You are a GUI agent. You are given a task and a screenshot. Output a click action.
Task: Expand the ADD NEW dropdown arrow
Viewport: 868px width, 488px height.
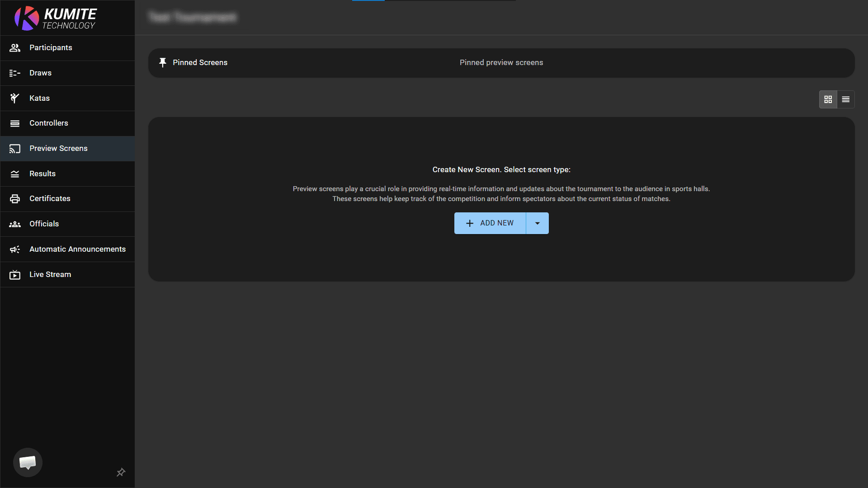tap(537, 223)
